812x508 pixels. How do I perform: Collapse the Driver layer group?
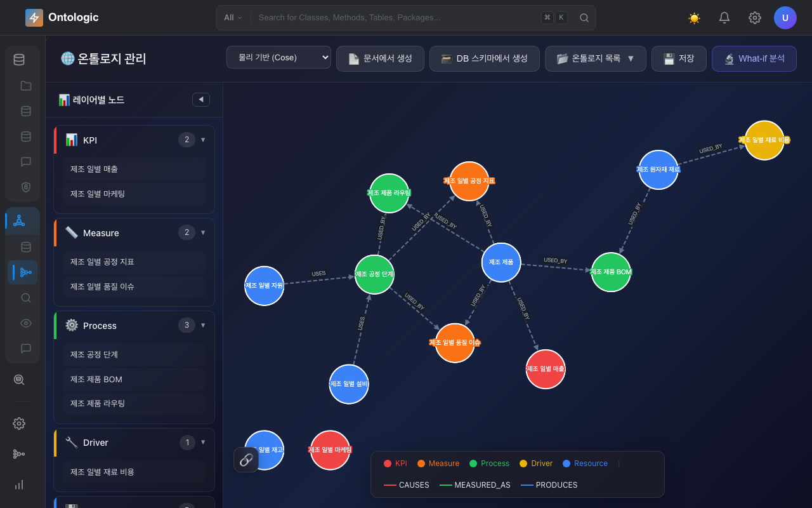pos(203,442)
